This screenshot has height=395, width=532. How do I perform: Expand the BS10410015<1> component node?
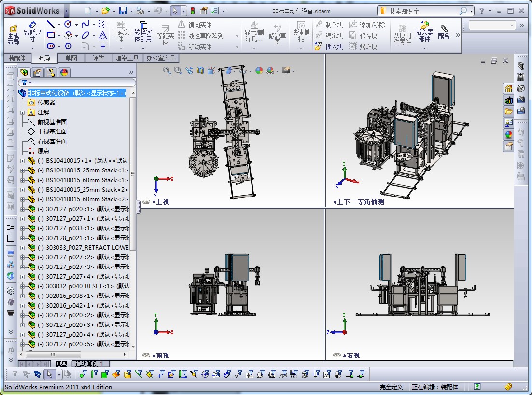click(x=23, y=161)
